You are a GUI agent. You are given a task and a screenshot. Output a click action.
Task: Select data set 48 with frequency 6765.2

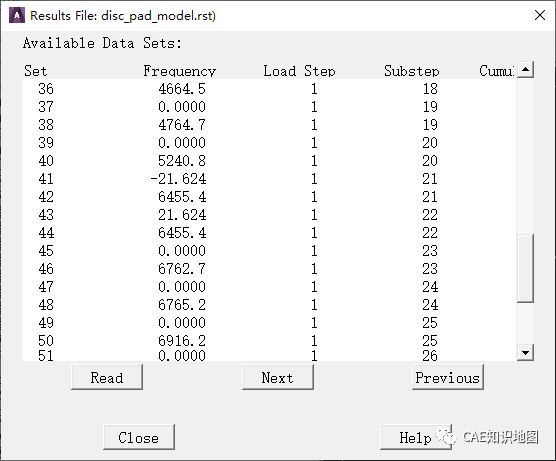coord(269,305)
